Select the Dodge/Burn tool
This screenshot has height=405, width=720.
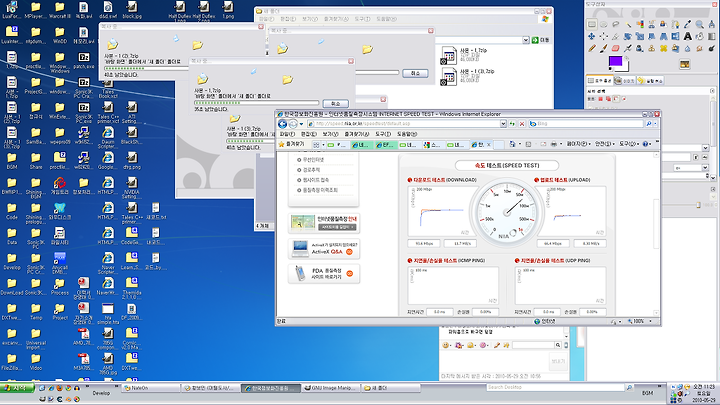coord(712,48)
